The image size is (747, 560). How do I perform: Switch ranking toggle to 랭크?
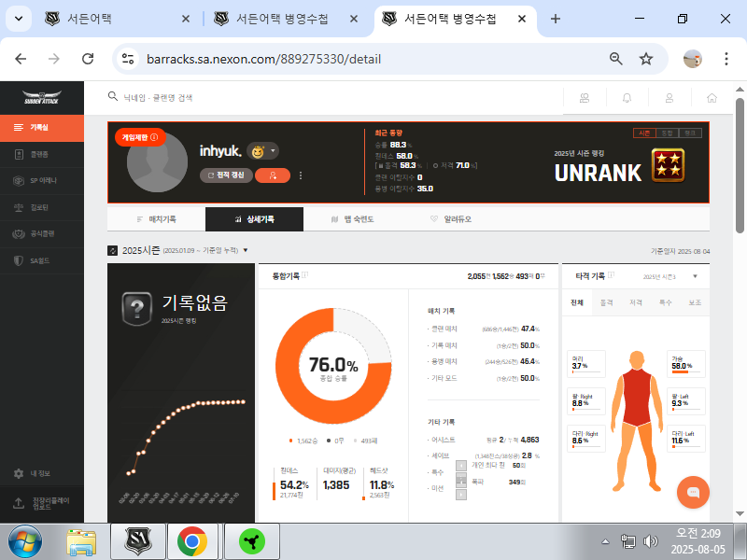[689, 133]
